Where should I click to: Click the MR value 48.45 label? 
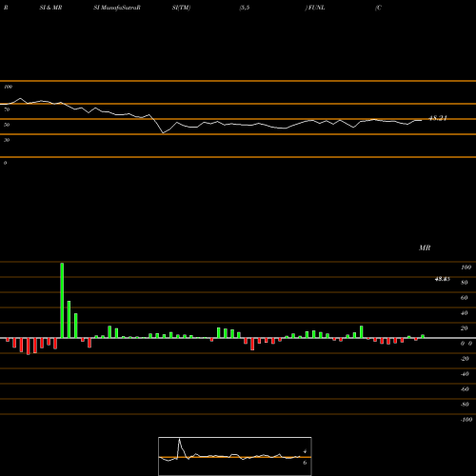[442, 279]
